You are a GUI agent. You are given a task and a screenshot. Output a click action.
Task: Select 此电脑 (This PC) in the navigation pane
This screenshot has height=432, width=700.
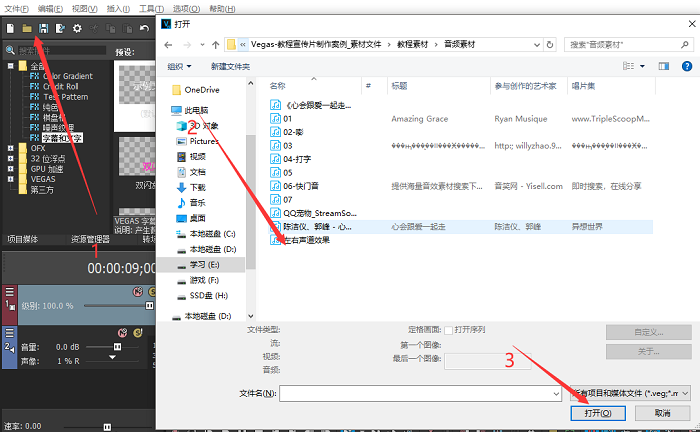coord(190,110)
